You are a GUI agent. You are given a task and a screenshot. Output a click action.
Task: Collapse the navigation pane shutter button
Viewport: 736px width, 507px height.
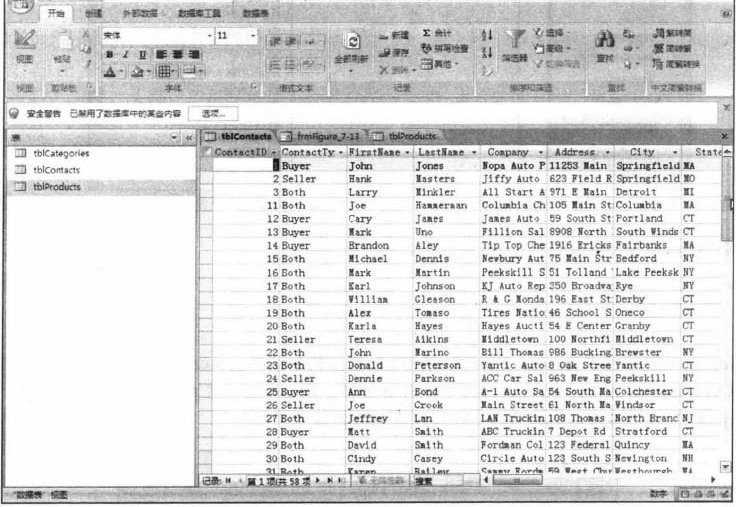coord(189,138)
